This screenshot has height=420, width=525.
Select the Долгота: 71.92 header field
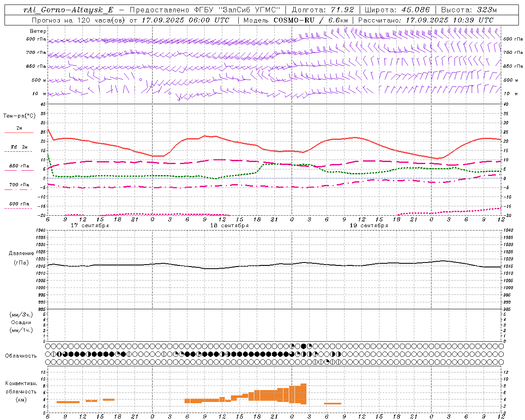coord(323,10)
